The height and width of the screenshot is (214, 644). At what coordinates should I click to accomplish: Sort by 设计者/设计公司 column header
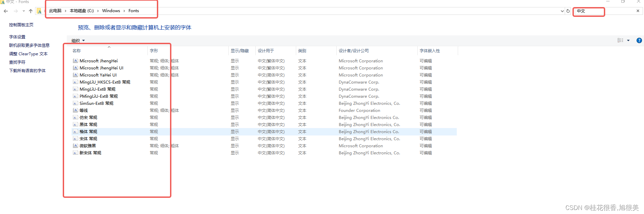pyautogui.click(x=377, y=51)
